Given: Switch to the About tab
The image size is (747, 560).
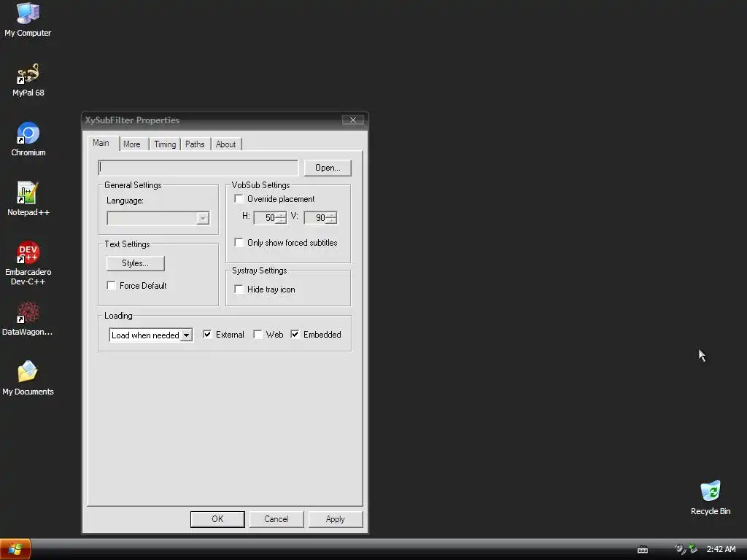Looking at the screenshot, I should coord(226,144).
